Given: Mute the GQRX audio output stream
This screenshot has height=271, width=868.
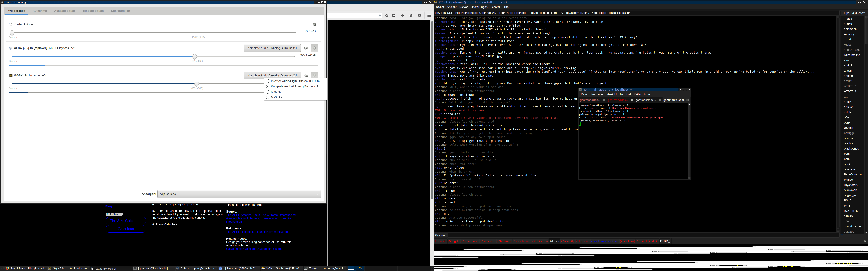Looking at the screenshot, I should coord(306,75).
